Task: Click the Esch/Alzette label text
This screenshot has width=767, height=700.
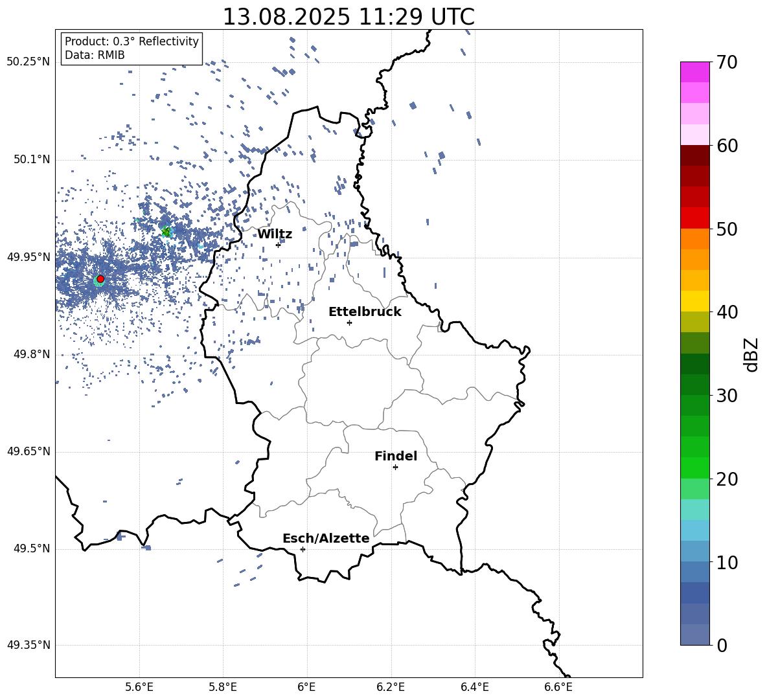Action: (326, 539)
